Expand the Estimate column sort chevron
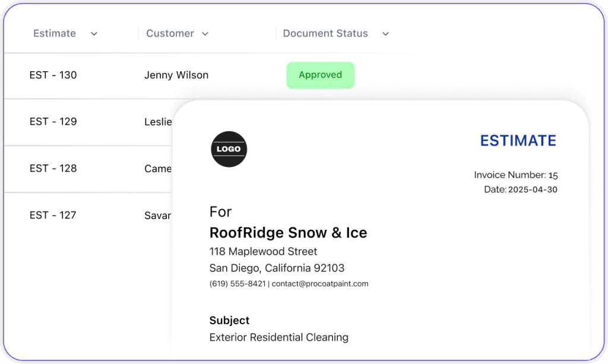608x364 pixels. (94, 34)
